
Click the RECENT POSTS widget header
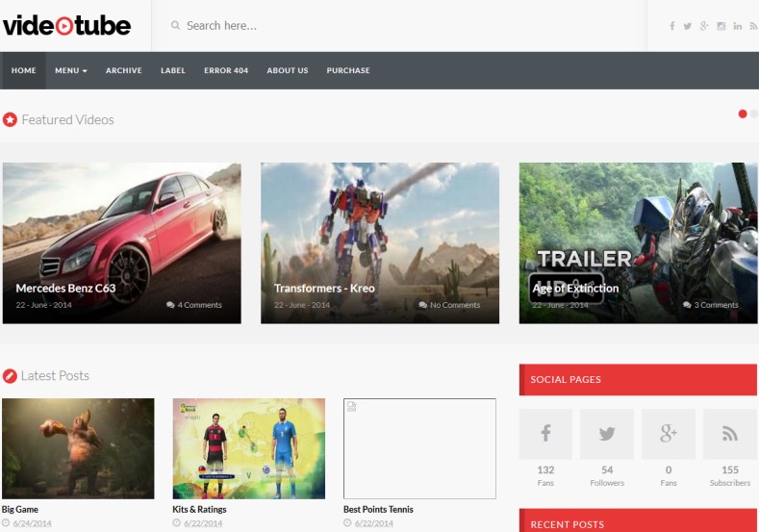tap(638, 520)
